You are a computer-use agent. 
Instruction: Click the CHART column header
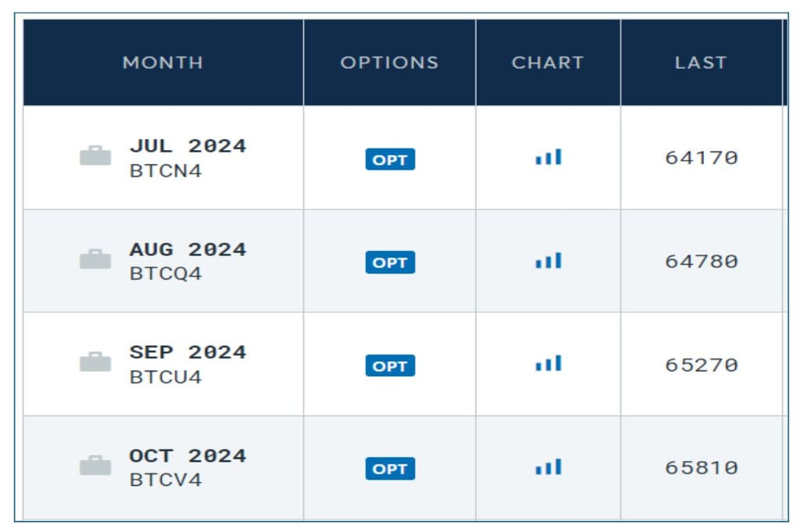(549, 62)
